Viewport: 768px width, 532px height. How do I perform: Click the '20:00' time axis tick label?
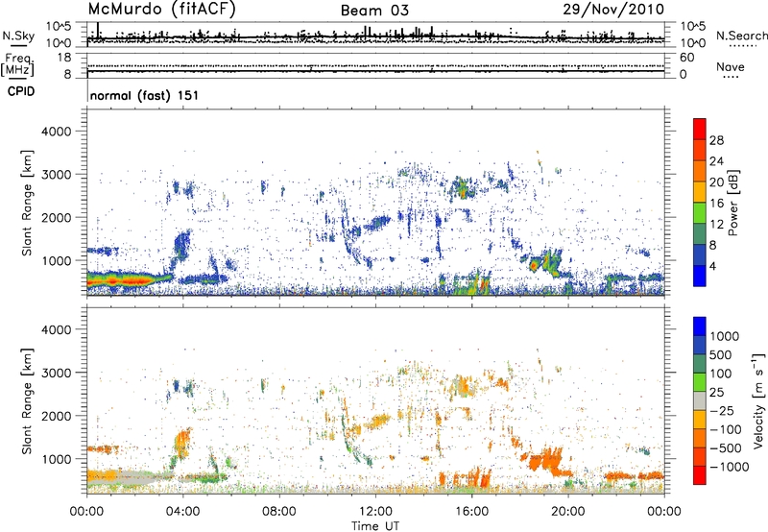coord(568,512)
